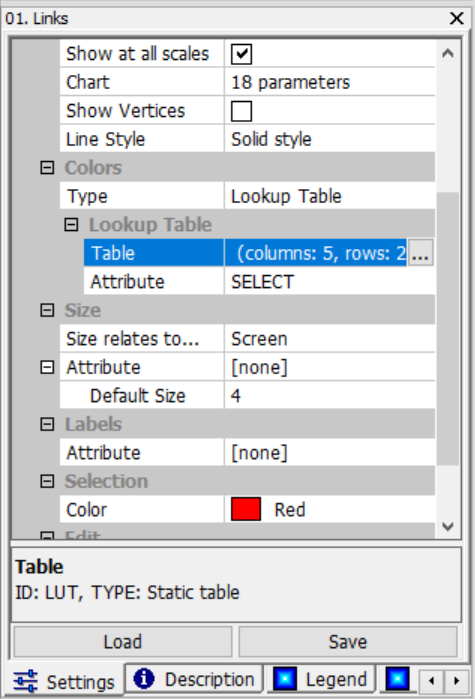
Task: Collapse the Lookup Table group
Action: click(71, 225)
